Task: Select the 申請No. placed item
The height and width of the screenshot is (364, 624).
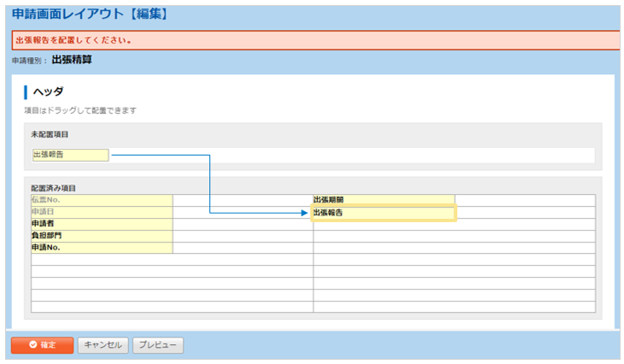Action: (102, 248)
